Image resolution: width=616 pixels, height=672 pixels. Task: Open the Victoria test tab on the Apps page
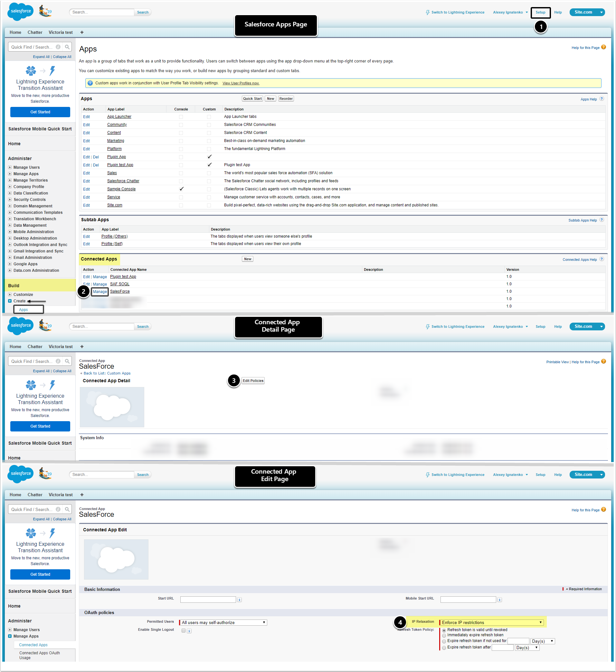[x=61, y=32]
